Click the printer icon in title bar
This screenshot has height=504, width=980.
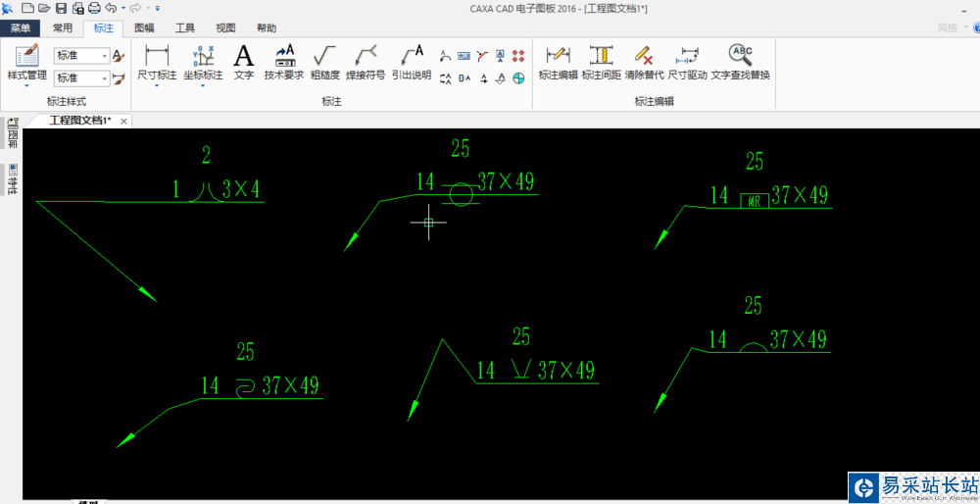click(94, 8)
